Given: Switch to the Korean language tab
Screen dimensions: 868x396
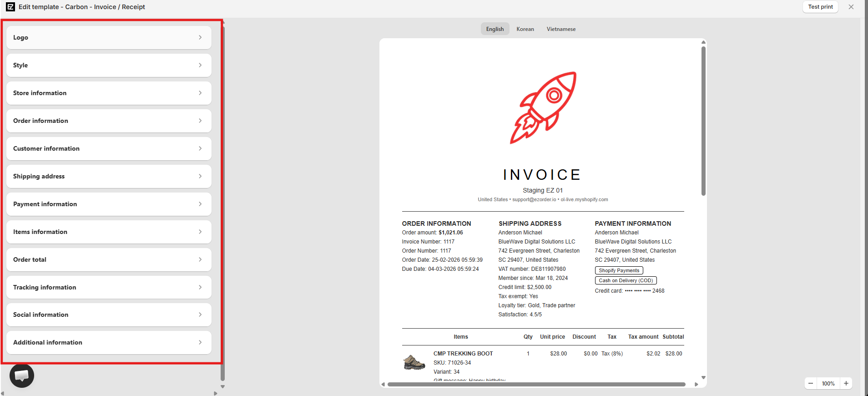Looking at the screenshot, I should pyautogui.click(x=525, y=29).
